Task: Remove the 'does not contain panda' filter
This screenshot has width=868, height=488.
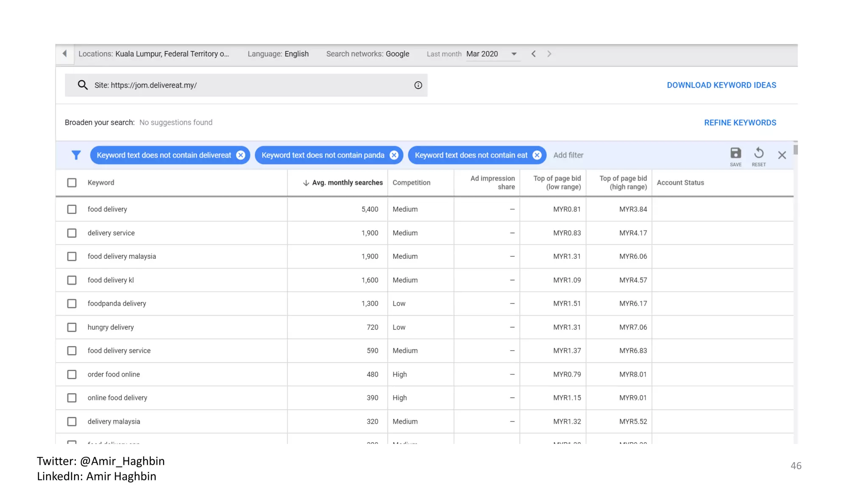Action: (394, 155)
